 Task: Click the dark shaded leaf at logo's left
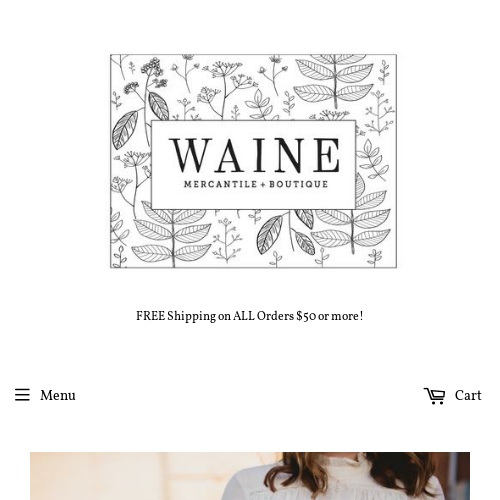[124, 129]
